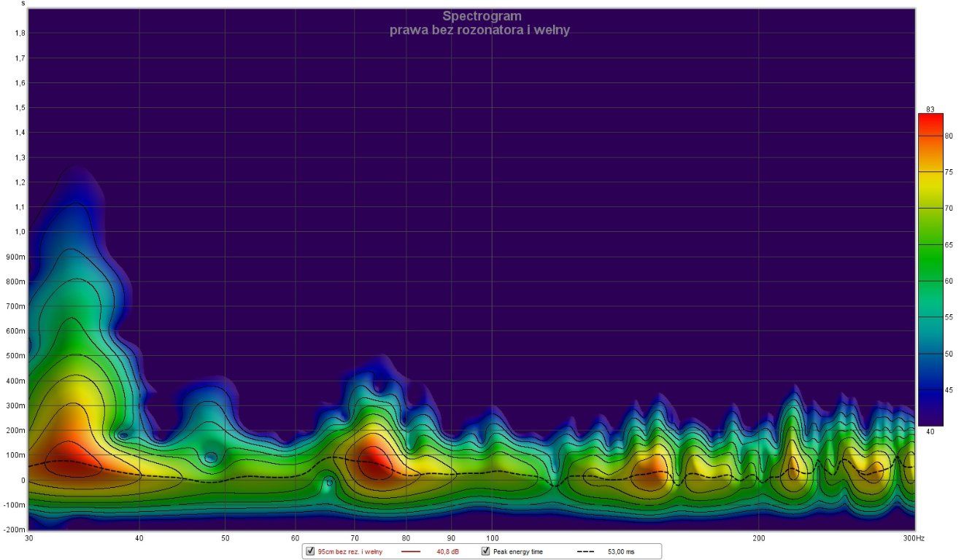This screenshot has width=964, height=560.
Task: Click the '1,8' time axis label
Action: pyautogui.click(x=20, y=33)
